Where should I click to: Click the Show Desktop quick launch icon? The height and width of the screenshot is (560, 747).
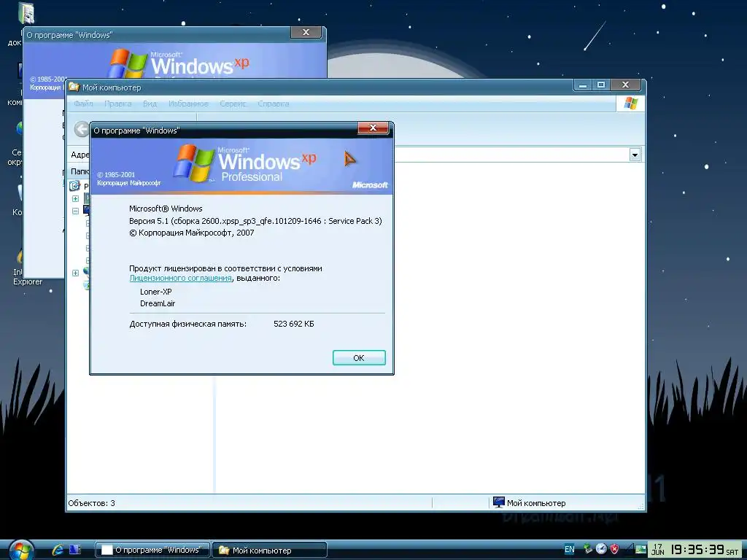[x=75, y=550]
